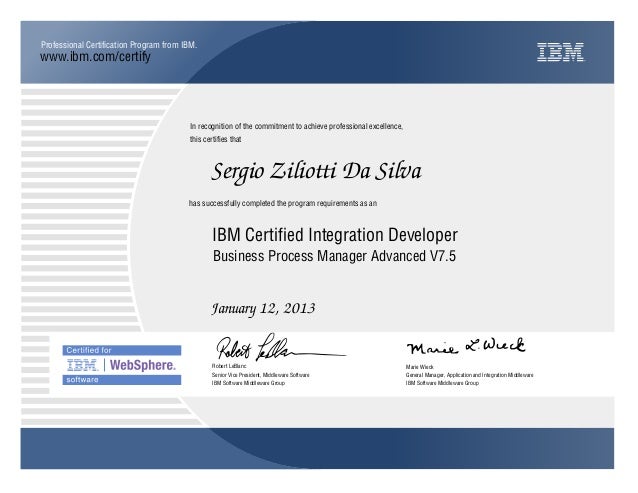Click 'IBM Software Middleware Group' under Marie Wieck
This screenshot has width=638, height=493.
click(442, 383)
